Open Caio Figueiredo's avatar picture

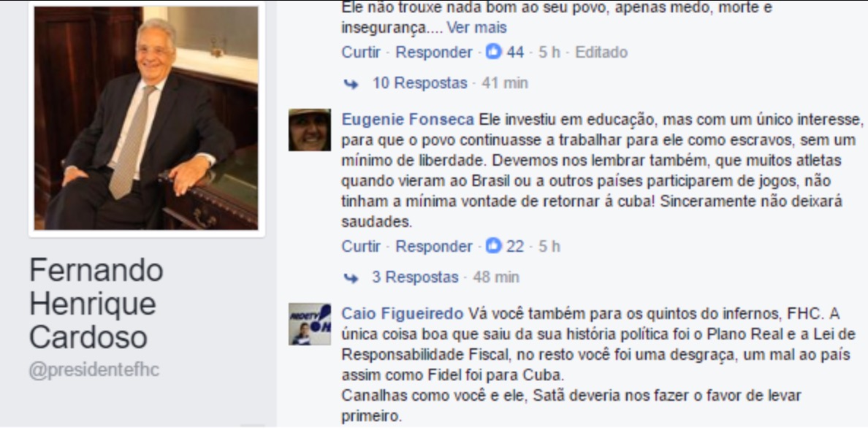click(x=310, y=324)
